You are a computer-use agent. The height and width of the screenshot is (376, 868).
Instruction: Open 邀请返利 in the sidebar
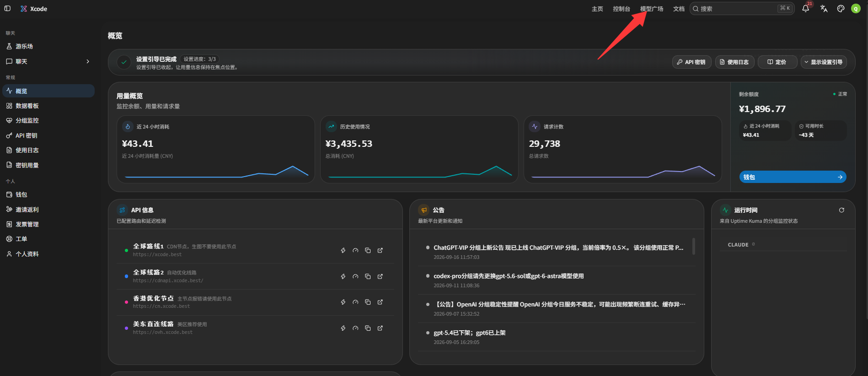(48, 209)
